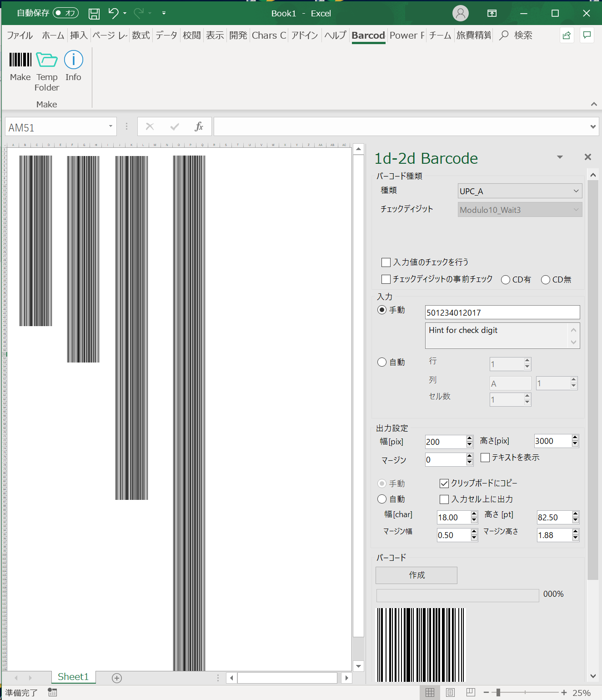Collapse the ribbon with chevron
The image size is (602, 700).
[594, 104]
